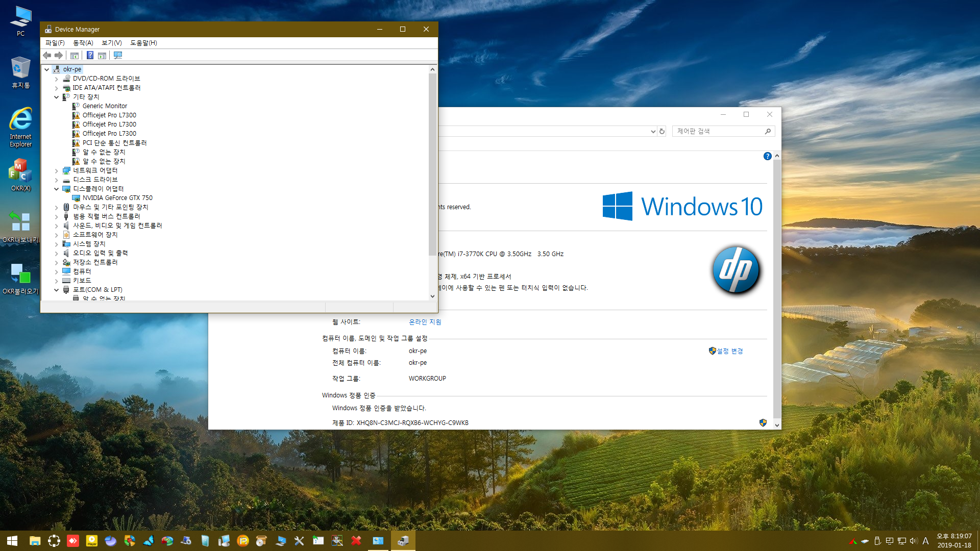The image size is (980, 551).
Task: Click the wrench and screwdriver taskbar icon
Action: [299, 541]
